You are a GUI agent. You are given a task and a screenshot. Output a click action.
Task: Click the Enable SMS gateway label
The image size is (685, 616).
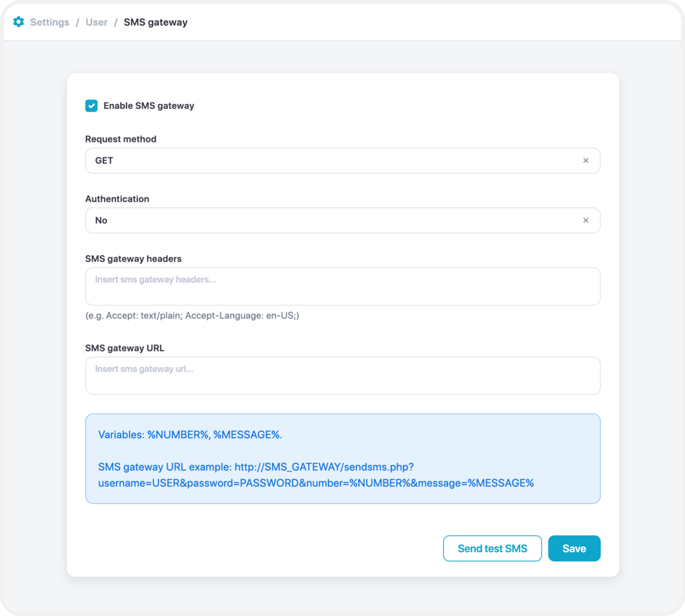click(x=148, y=106)
